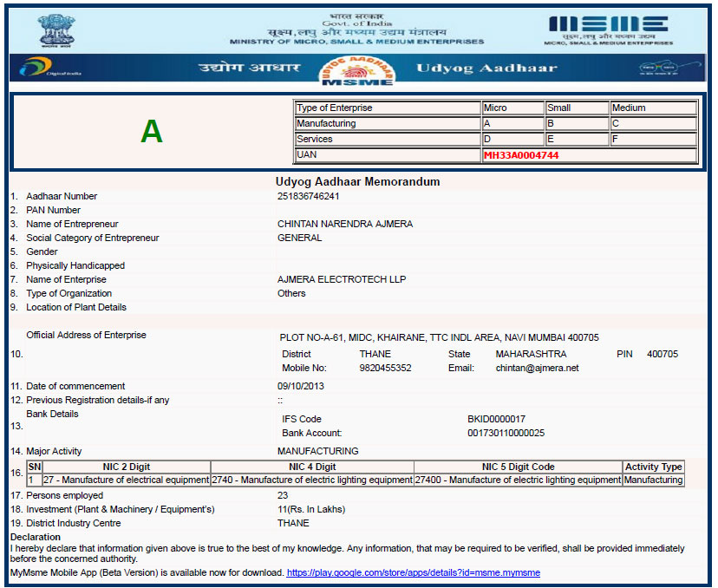Select the Aadhaar number 251836746241
Screen dimensions: 718x588
click(308, 196)
